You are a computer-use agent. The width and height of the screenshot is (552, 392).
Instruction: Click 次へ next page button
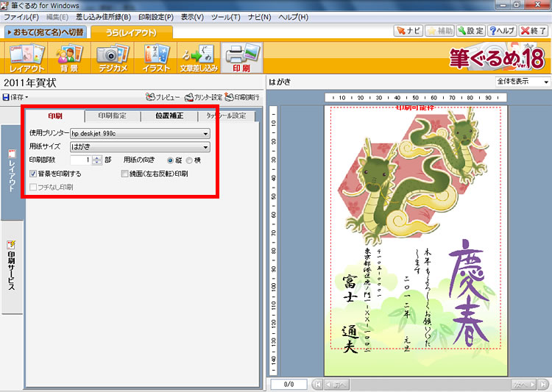click(x=524, y=384)
